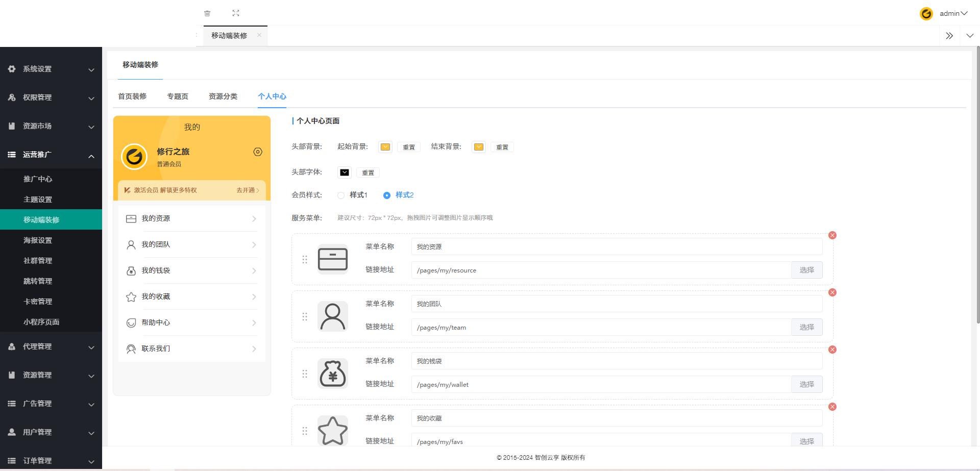Click the 我的团队 menu name field

pyautogui.click(x=617, y=304)
